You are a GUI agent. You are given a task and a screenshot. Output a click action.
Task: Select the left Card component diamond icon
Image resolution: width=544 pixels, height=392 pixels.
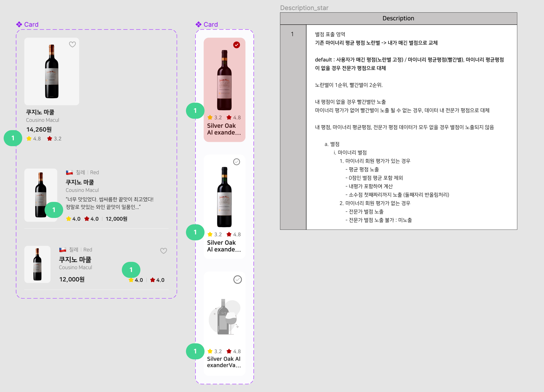pos(19,24)
